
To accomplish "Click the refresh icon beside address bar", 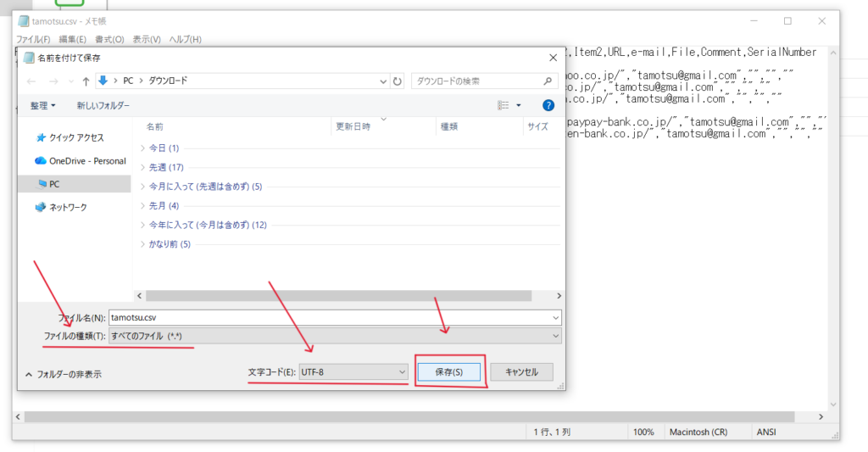I will pos(398,81).
